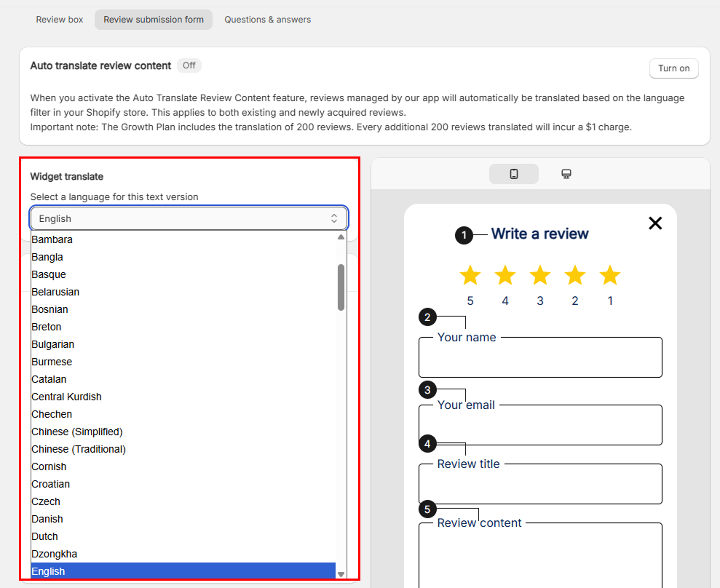
Task: Choose Bulgarian from the language list
Action: coord(183,344)
